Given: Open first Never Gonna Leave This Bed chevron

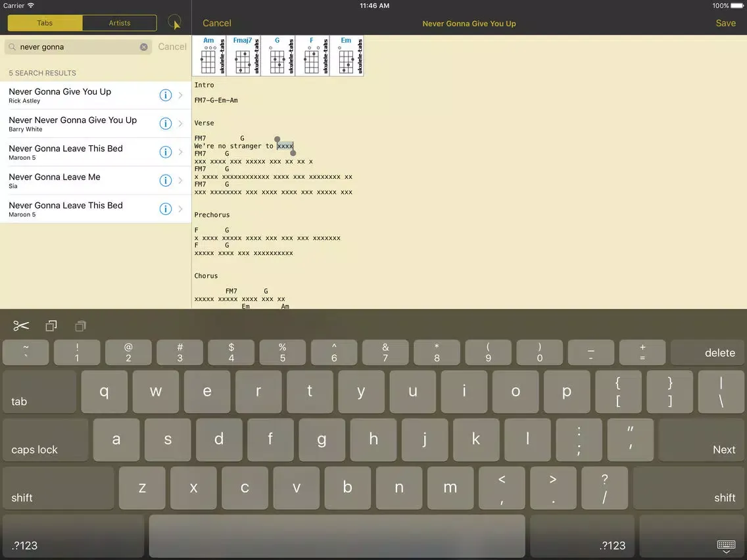Looking at the screenshot, I should (181, 152).
